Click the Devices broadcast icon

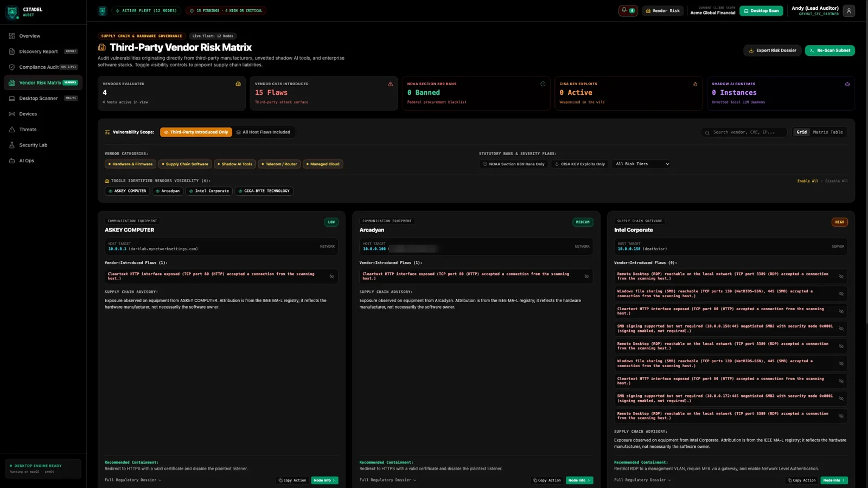point(12,114)
